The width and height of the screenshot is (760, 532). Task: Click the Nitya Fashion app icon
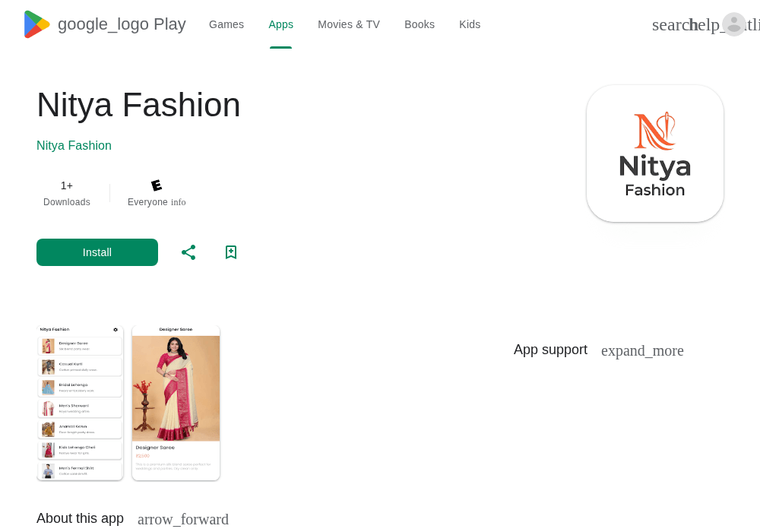[655, 154]
